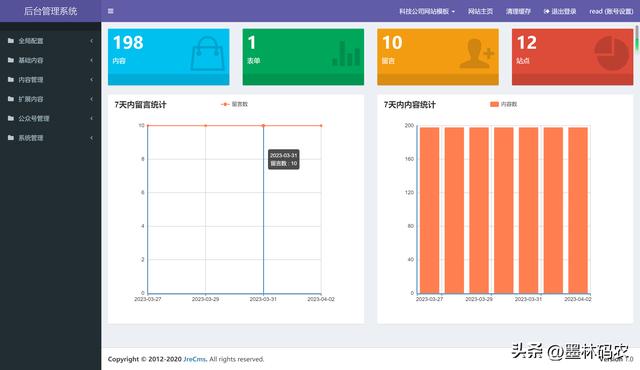Click the 7天内留言统计 chart title
This screenshot has width=640, height=370.
coord(140,105)
